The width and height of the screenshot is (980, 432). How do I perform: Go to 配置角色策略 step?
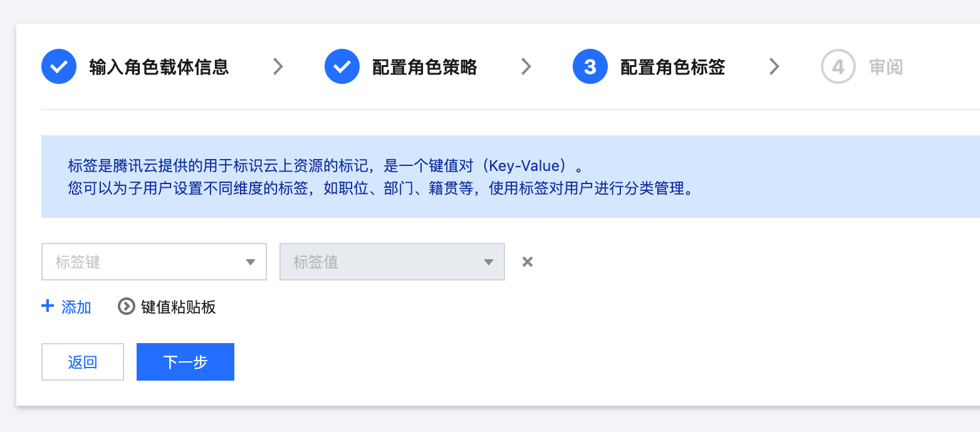425,66
